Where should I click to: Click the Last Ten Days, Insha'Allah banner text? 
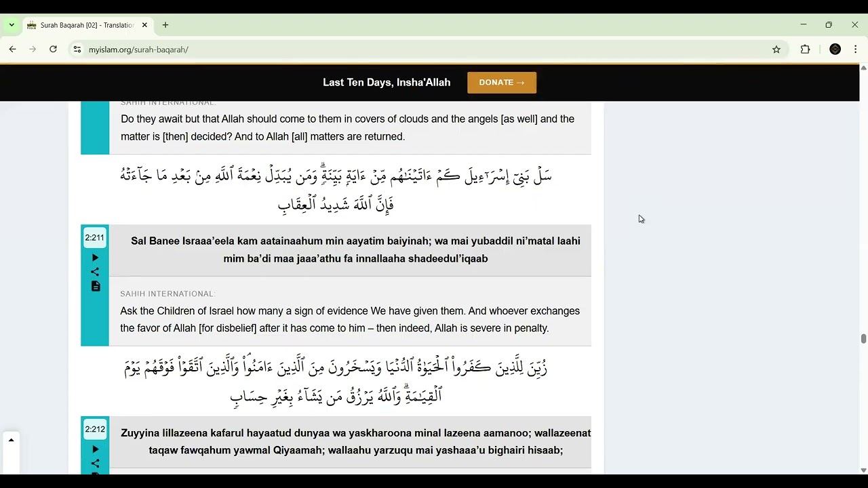tap(387, 83)
